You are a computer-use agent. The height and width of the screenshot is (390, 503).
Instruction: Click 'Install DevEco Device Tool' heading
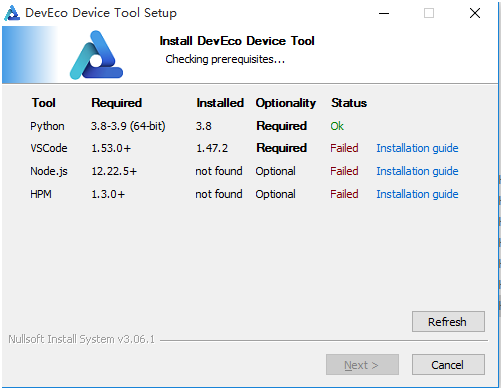pyautogui.click(x=237, y=41)
